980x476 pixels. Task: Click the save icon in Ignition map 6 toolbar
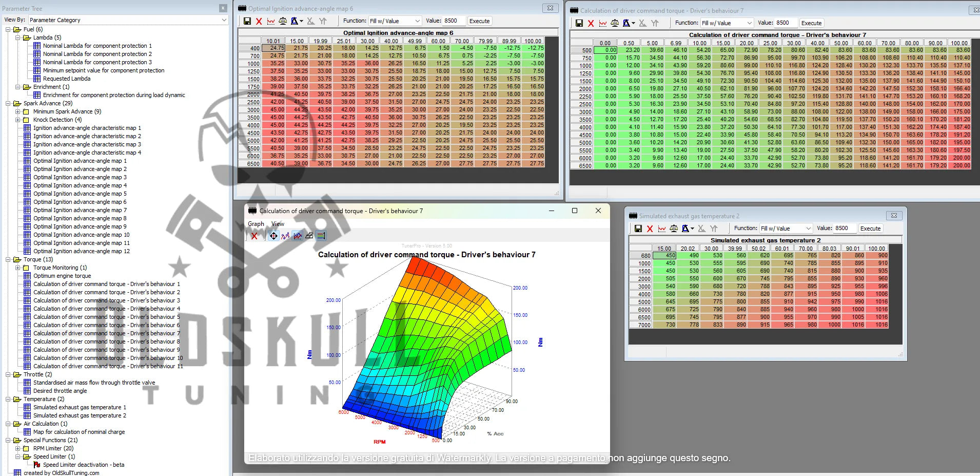[247, 21]
